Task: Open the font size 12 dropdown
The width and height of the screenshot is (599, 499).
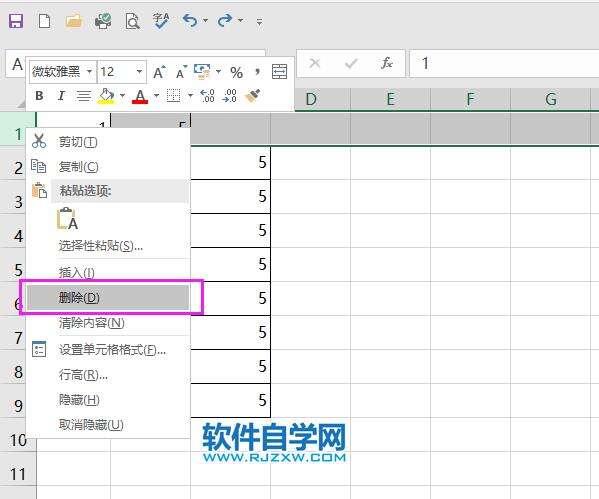Action: pos(139,71)
